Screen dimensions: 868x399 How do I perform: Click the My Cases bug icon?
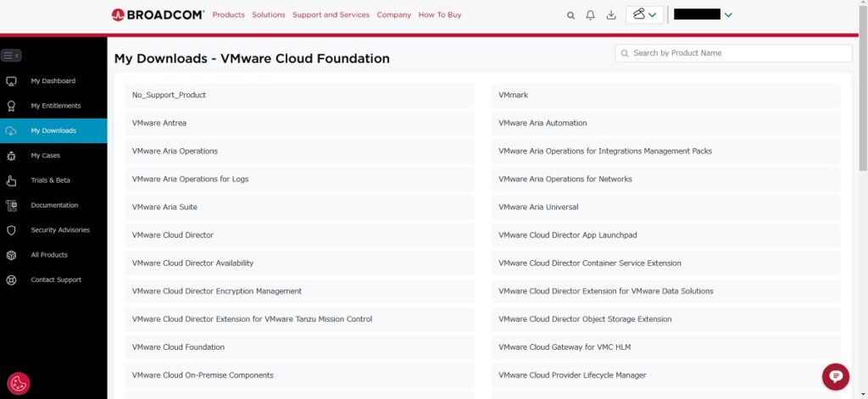[11, 156]
